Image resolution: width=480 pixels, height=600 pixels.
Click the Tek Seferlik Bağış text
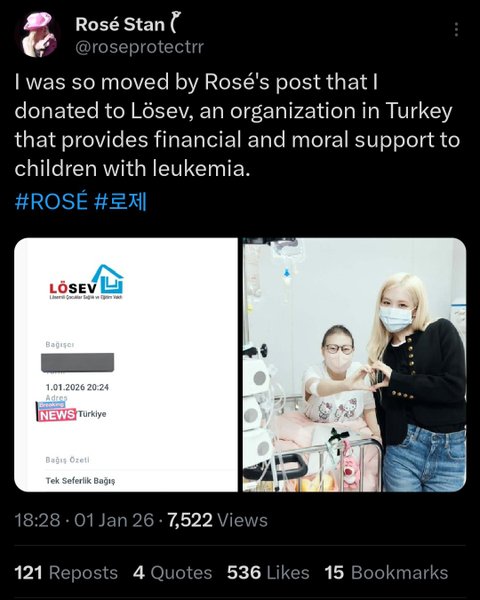pos(80,481)
